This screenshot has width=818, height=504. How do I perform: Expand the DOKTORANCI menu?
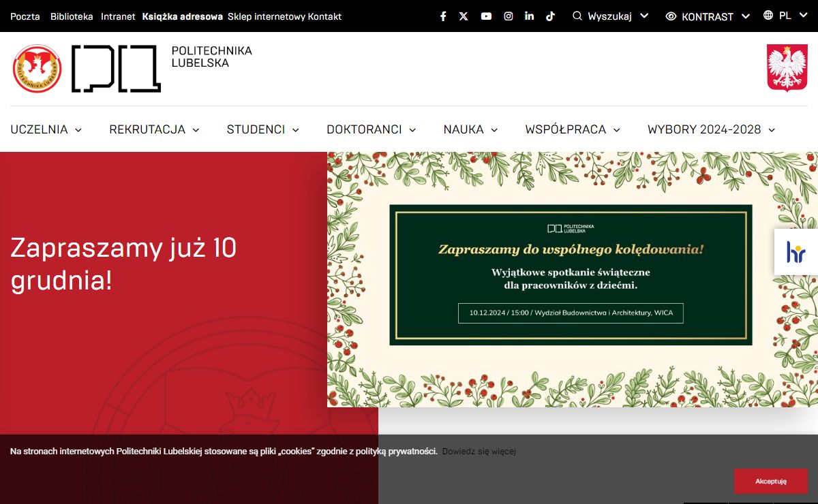tap(372, 129)
